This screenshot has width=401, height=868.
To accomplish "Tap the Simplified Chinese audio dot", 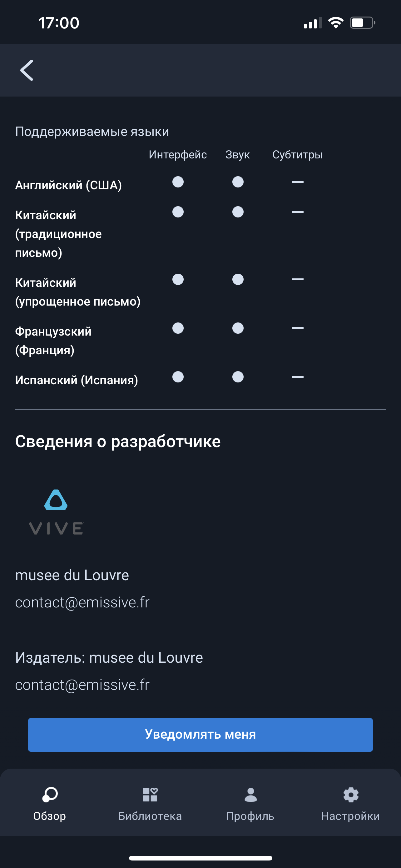I will pyautogui.click(x=238, y=279).
